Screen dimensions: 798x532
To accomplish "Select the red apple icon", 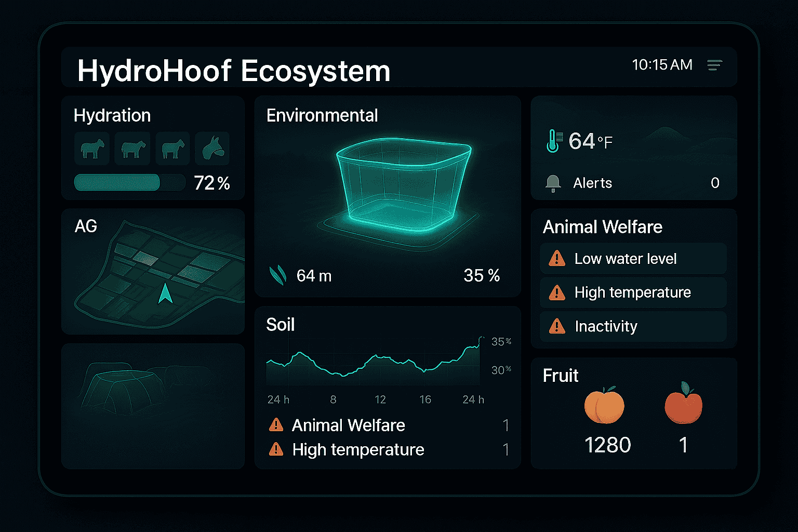I will tap(683, 404).
